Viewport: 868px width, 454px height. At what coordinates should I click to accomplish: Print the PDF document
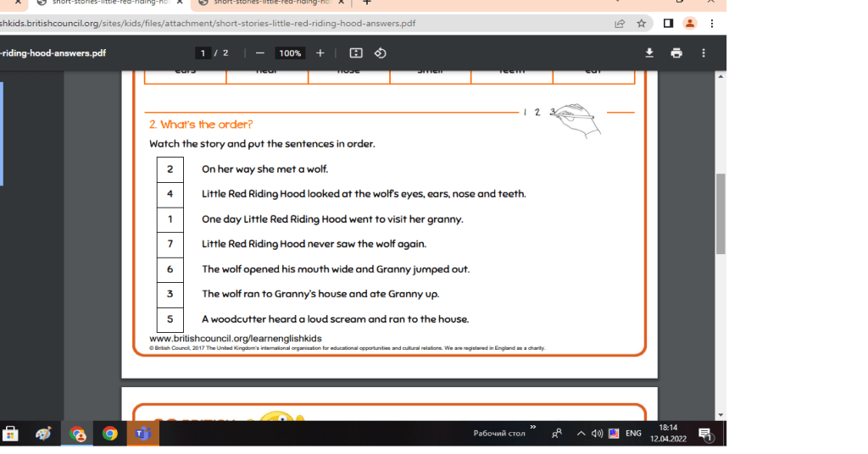pos(676,53)
